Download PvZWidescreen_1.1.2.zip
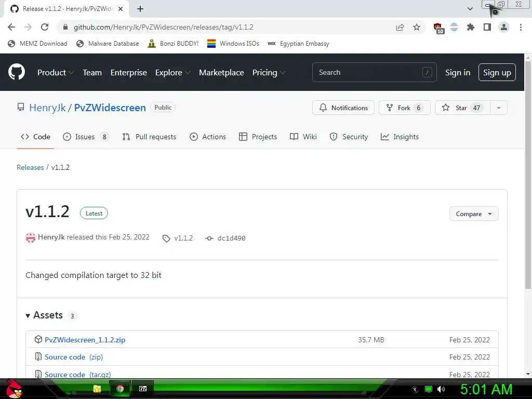Viewport: 532px width, 399px height. point(85,340)
